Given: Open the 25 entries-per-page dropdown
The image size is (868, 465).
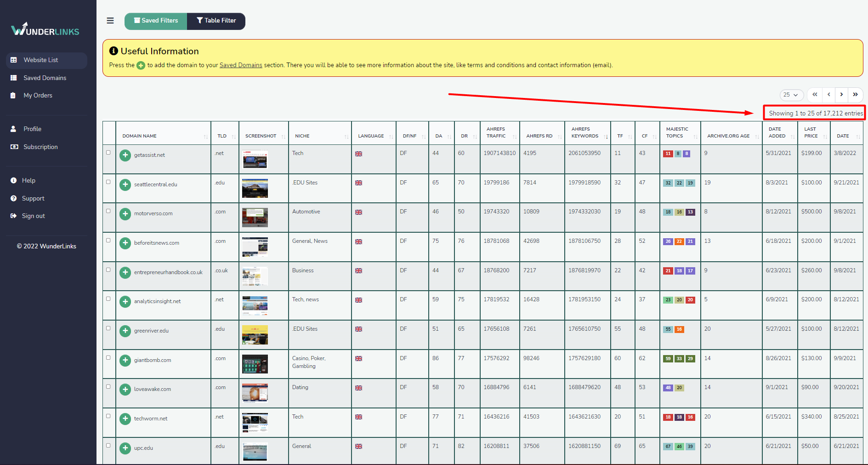Looking at the screenshot, I should pyautogui.click(x=791, y=95).
